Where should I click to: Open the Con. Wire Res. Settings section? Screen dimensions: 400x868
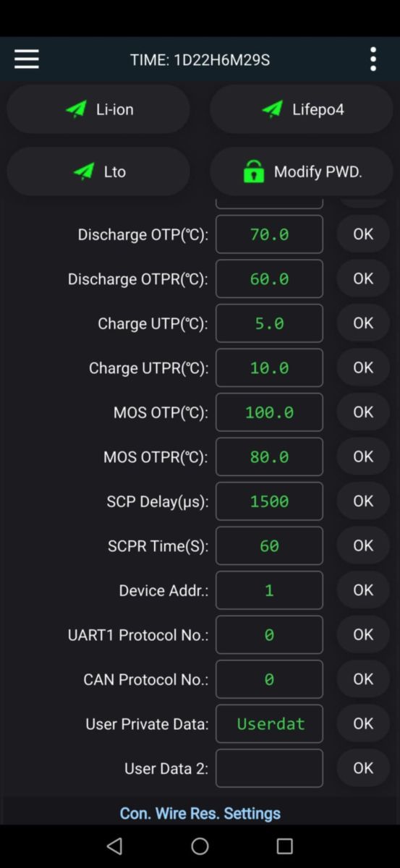pyautogui.click(x=200, y=813)
